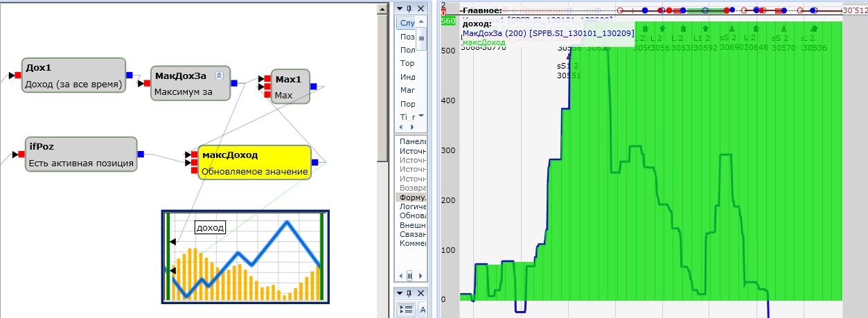
Task: Move the lower list's horizontal scrollbar thumb
Action: click(409, 275)
